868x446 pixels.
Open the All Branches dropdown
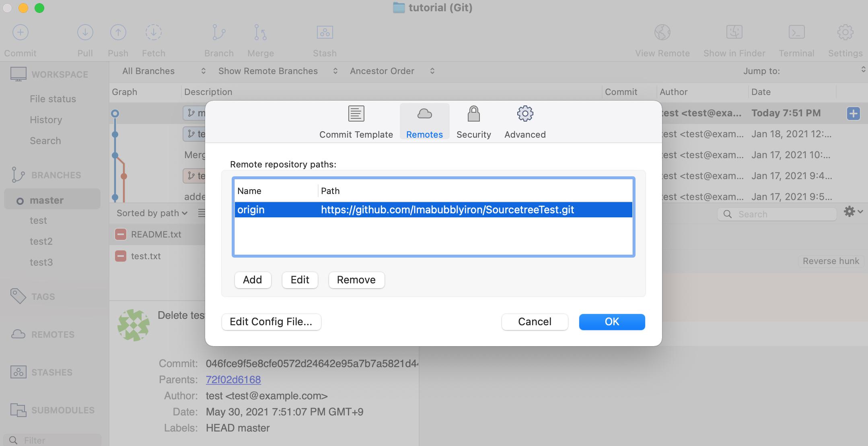pos(164,71)
